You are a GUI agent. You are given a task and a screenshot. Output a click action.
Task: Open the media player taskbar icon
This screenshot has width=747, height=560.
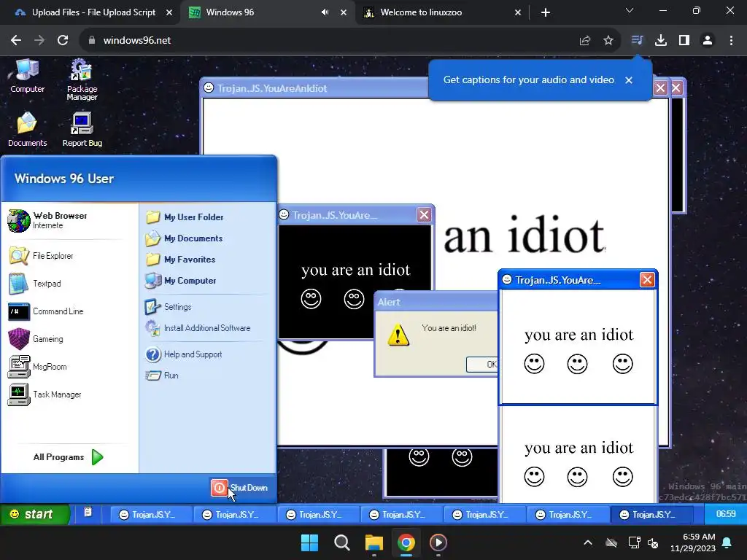(x=438, y=542)
